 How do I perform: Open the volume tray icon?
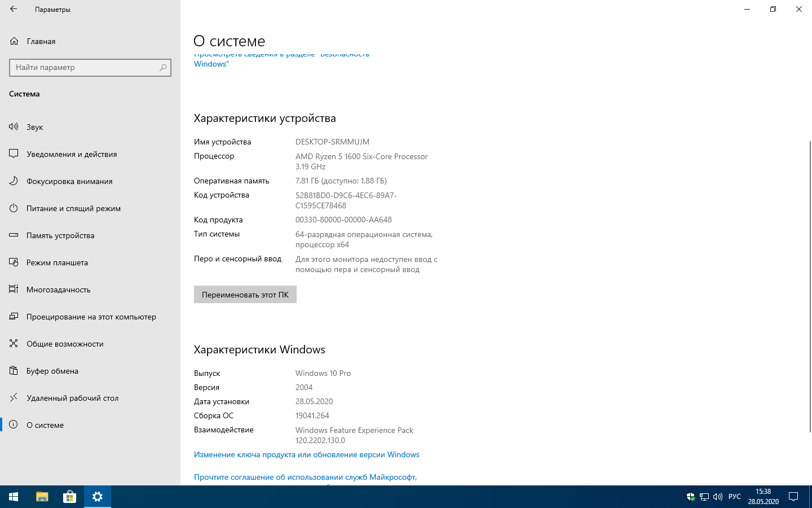718,497
